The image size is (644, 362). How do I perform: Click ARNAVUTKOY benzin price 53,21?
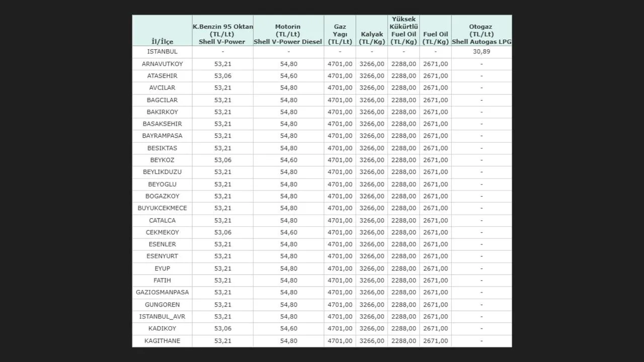click(x=223, y=64)
